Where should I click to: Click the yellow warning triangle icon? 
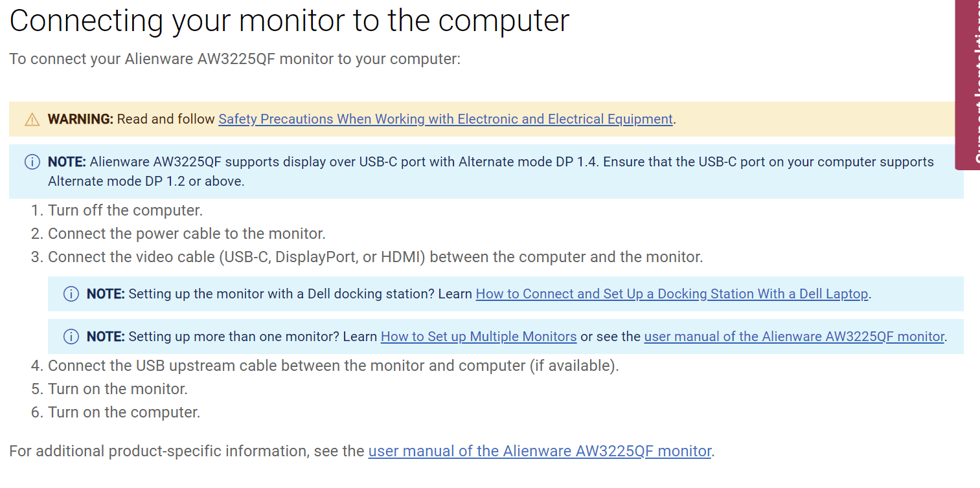pos(32,120)
